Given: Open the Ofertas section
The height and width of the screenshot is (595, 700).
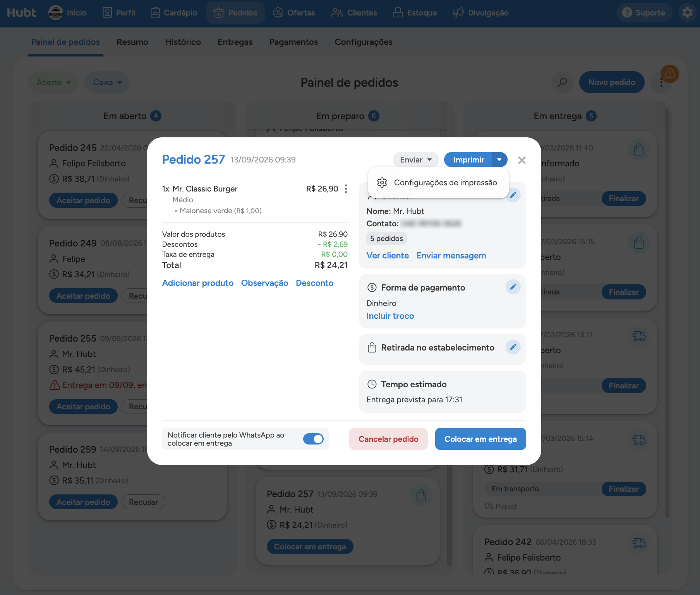Looking at the screenshot, I should coord(294,13).
